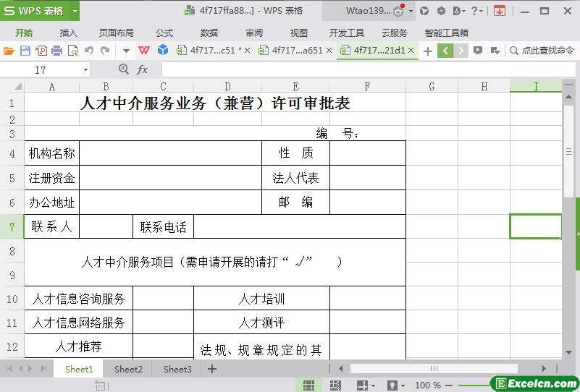The height and width of the screenshot is (392, 580).
Task: Open the 审阅 ribbon tab
Action: (x=254, y=33)
